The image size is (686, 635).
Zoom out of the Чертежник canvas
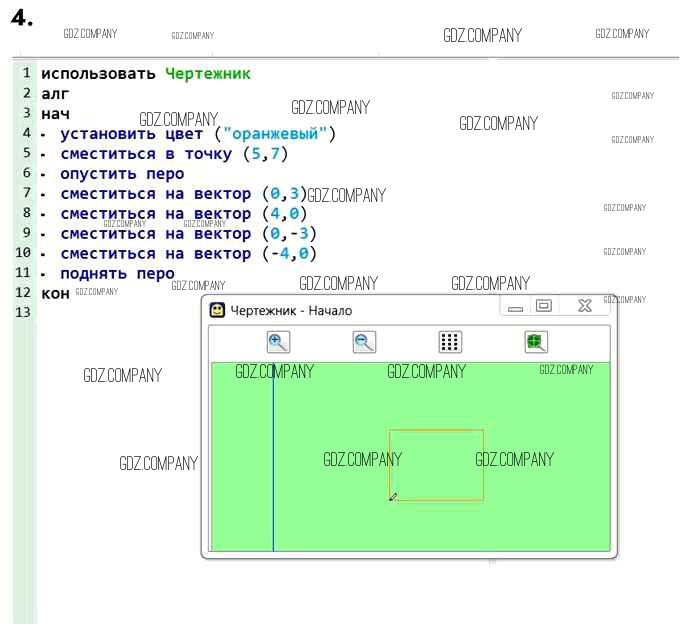pyautogui.click(x=364, y=342)
